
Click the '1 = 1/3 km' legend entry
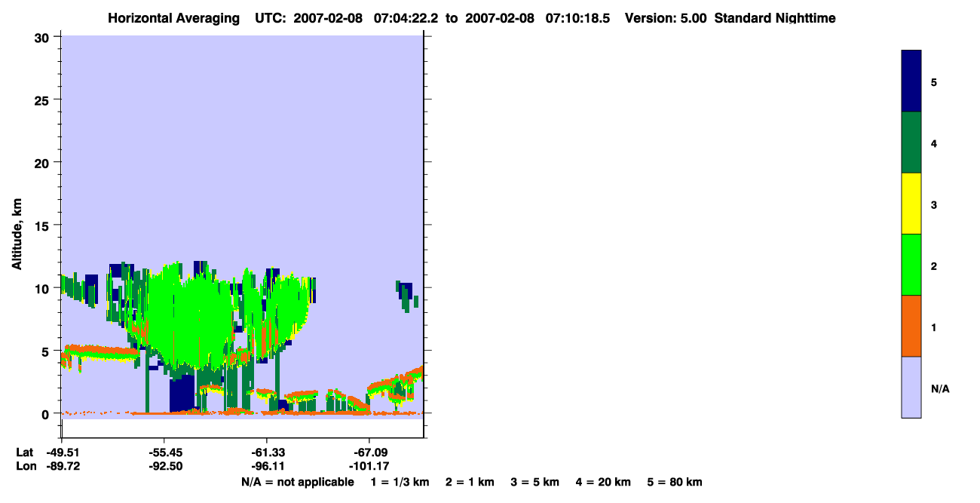tap(400, 482)
